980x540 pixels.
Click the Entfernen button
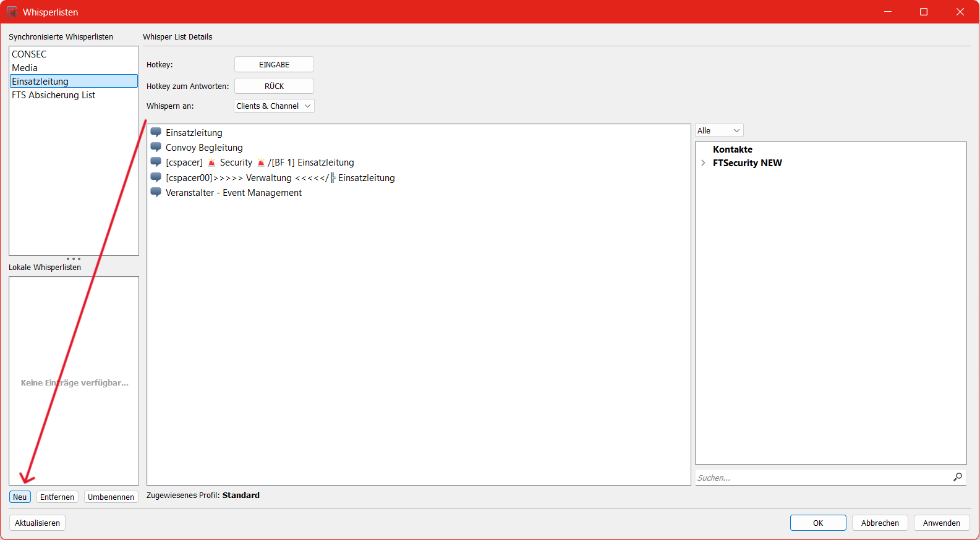[x=57, y=497]
